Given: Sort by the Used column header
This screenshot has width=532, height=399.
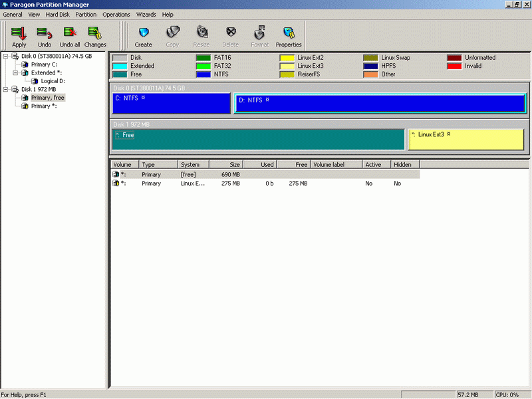Looking at the screenshot, I should pos(260,164).
